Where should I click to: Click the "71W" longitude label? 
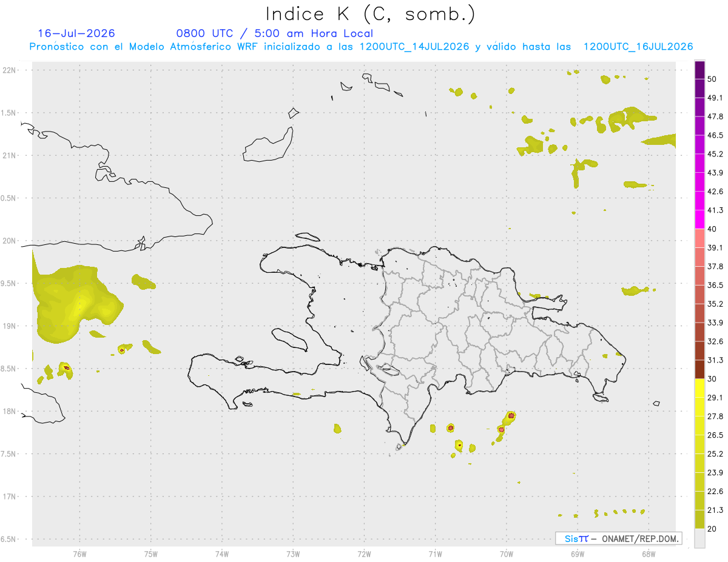click(x=435, y=554)
